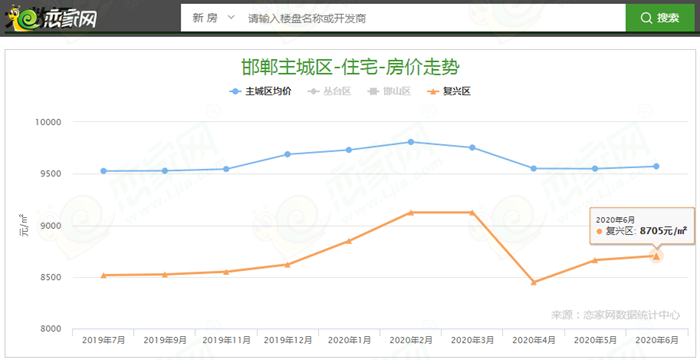The height and width of the screenshot is (360, 700).
Task: Click the 2020年3月 x-axis label
Action: 472,340
